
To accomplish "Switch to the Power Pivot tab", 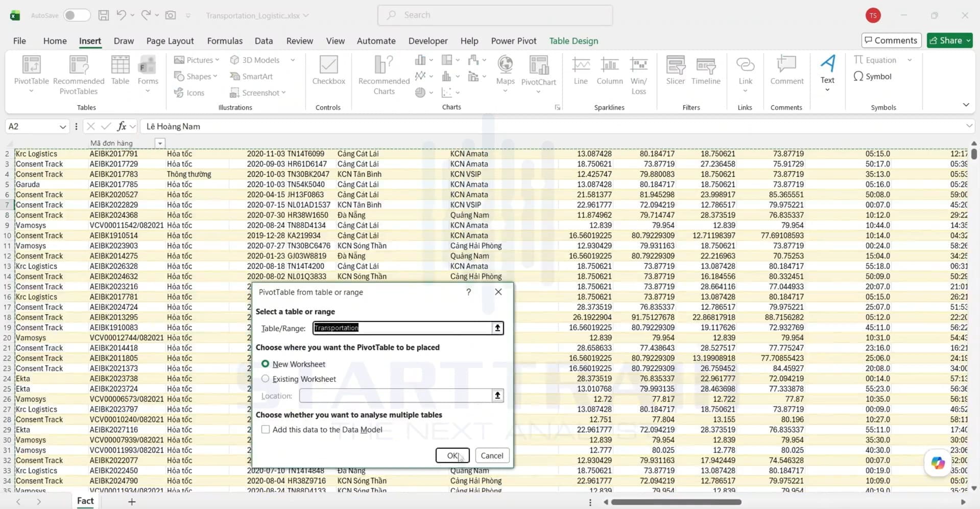I will [514, 41].
